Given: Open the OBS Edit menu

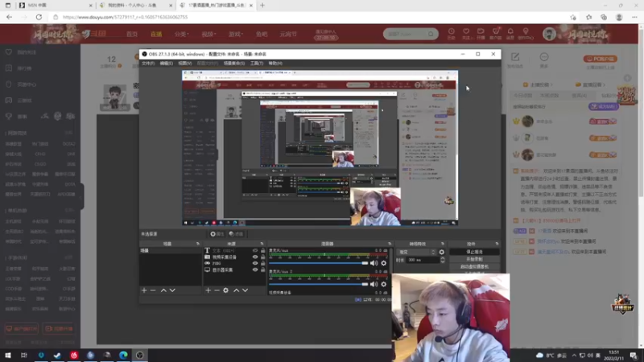Looking at the screenshot, I should tap(166, 64).
